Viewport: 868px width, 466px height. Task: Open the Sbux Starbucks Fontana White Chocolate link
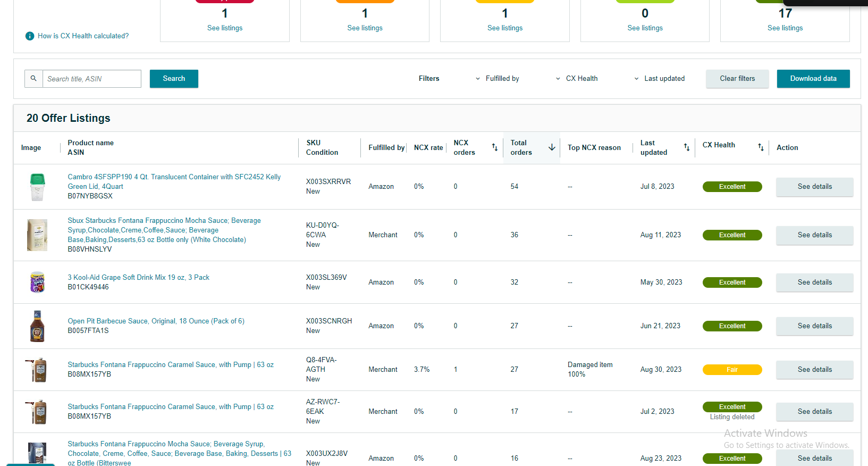pyautogui.click(x=164, y=230)
